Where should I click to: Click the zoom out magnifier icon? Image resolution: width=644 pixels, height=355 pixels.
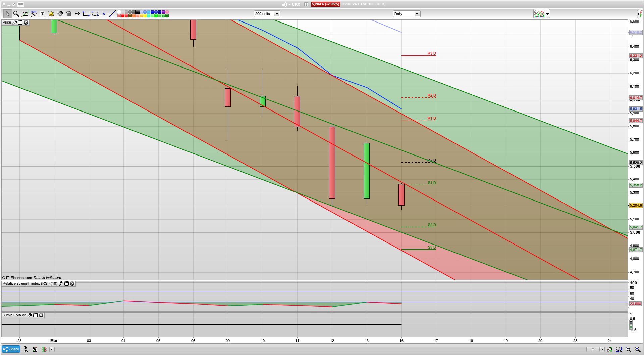(x=628, y=349)
